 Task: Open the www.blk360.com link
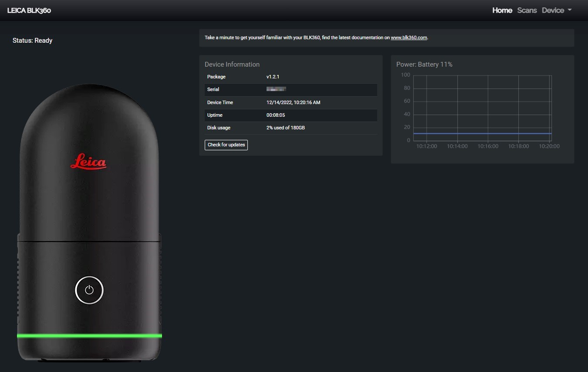pos(409,38)
